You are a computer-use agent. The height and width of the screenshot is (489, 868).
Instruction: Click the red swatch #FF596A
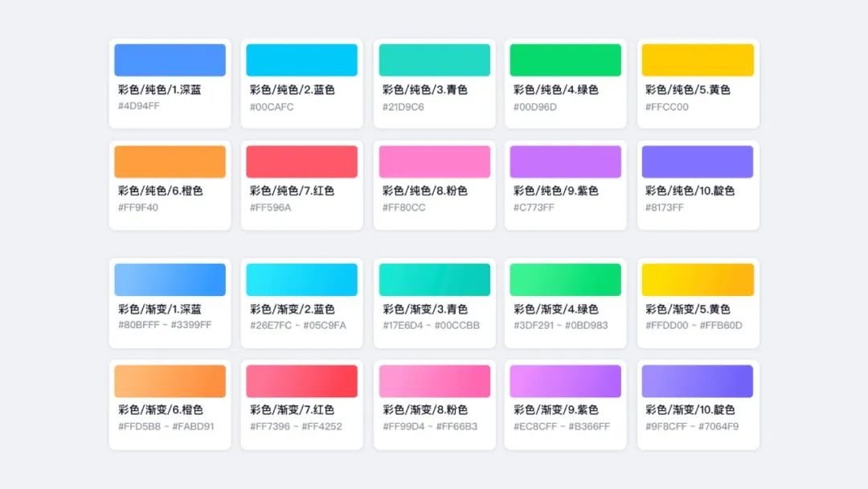tap(302, 160)
